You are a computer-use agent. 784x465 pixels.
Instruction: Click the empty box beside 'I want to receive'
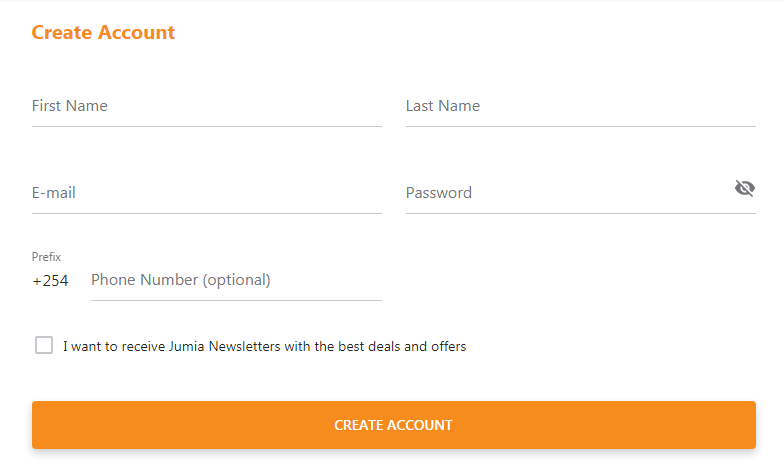click(44, 345)
